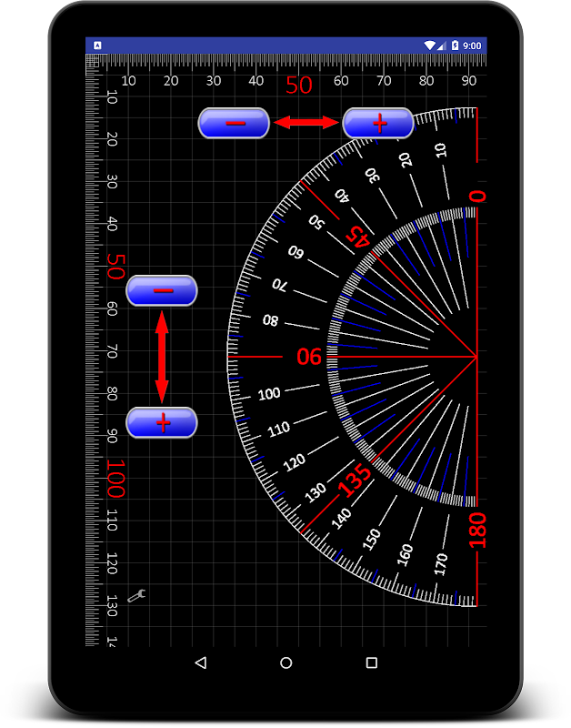Open settings via the wrench icon

coord(136,596)
